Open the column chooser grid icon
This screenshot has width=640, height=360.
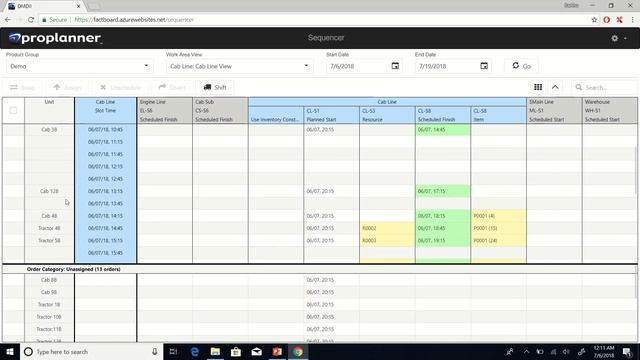click(538, 87)
